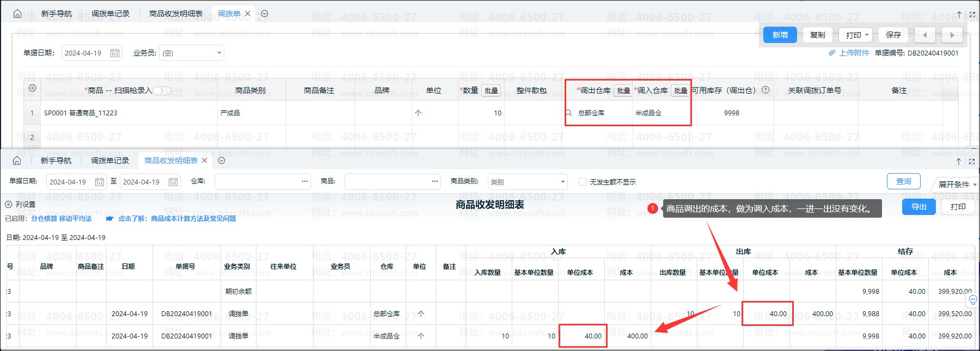Click the help icon beside 可用库存 (调出仓)
This screenshot has width=980, height=351.
(x=765, y=90)
